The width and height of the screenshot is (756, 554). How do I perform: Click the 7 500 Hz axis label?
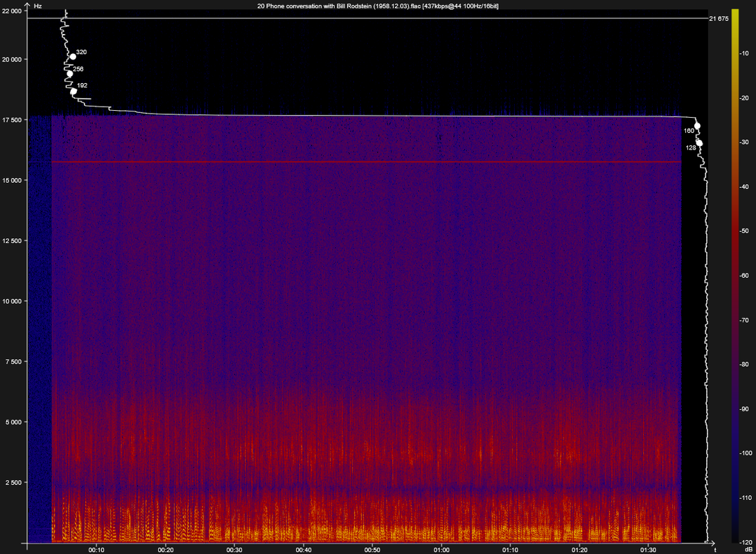[x=13, y=361]
